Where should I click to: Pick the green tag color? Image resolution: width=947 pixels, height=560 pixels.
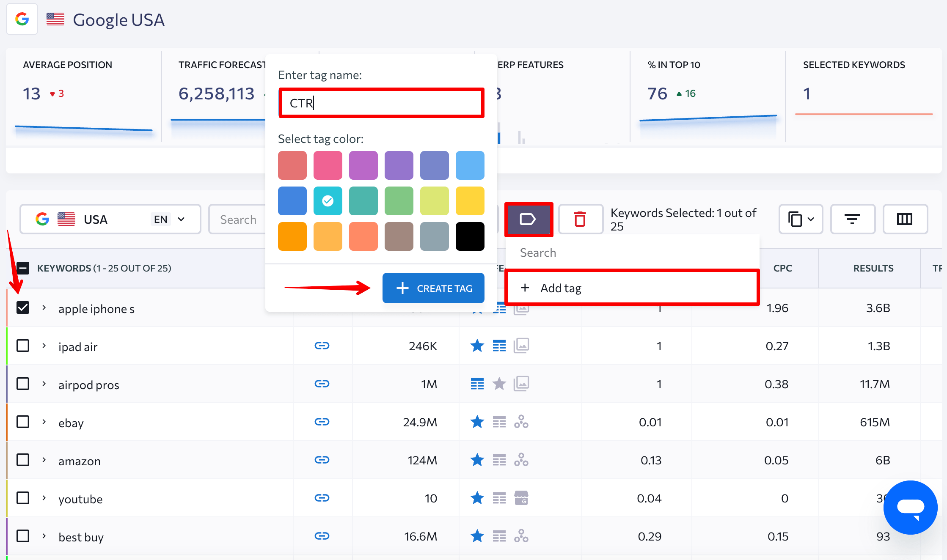399,201
